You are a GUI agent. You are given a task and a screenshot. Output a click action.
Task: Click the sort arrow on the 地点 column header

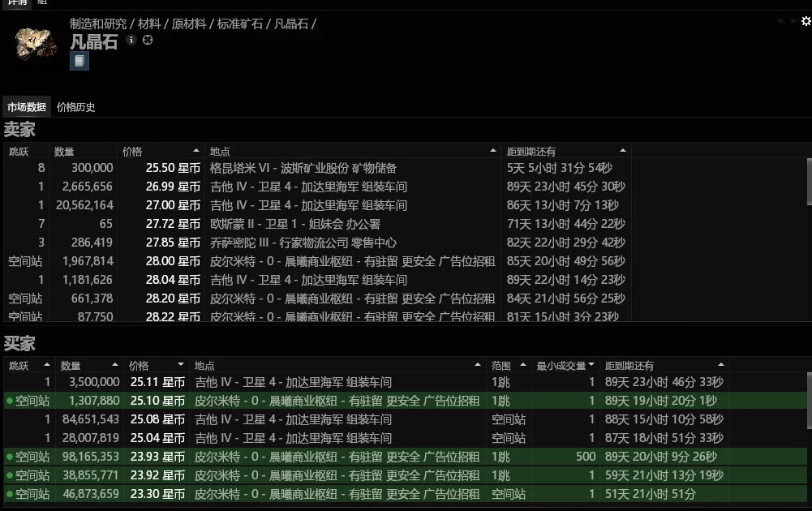[x=492, y=150]
